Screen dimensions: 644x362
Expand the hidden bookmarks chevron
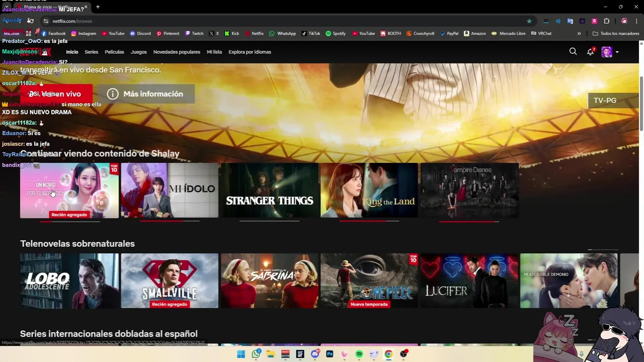[x=579, y=34]
